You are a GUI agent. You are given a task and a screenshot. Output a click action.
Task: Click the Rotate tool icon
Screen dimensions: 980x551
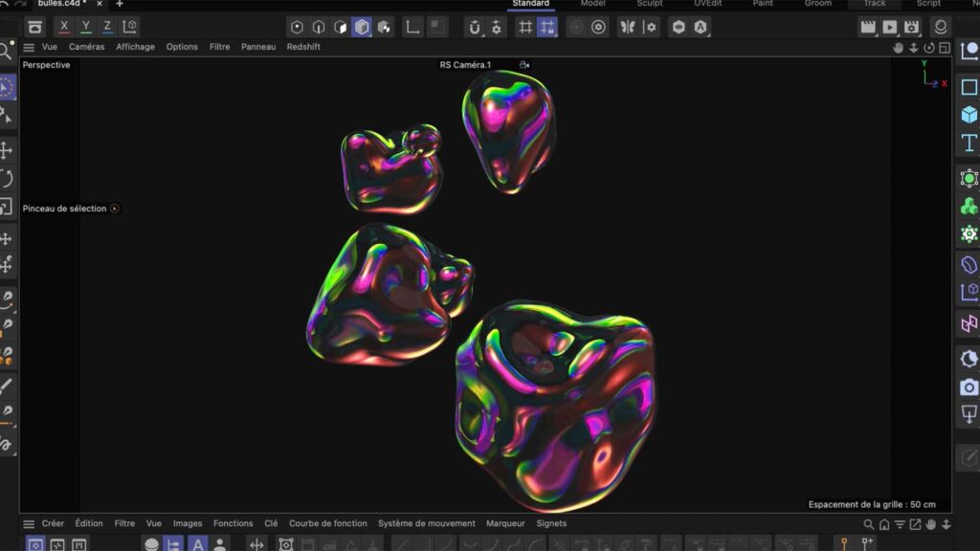tap(6, 179)
